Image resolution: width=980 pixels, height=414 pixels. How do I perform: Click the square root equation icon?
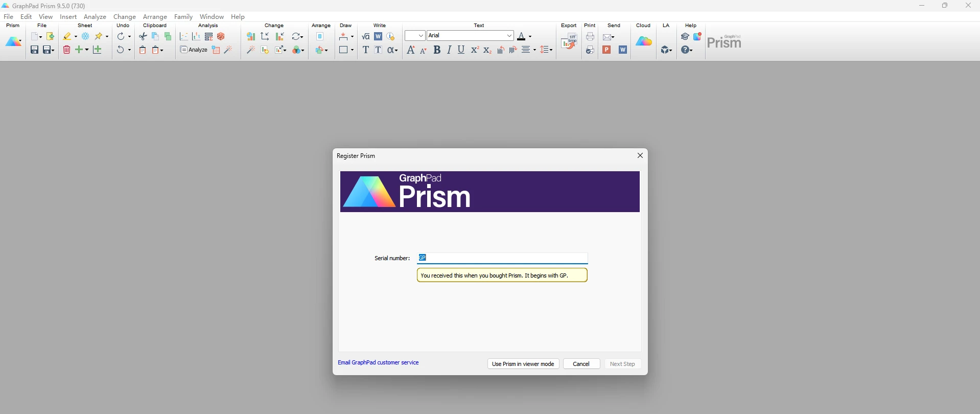[x=365, y=36]
